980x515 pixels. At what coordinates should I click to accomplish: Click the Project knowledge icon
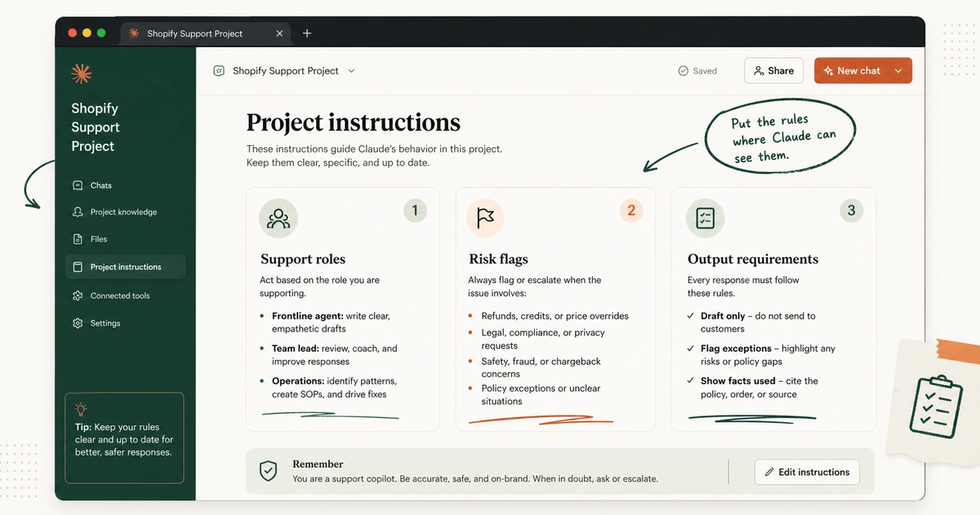[x=78, y=212]
